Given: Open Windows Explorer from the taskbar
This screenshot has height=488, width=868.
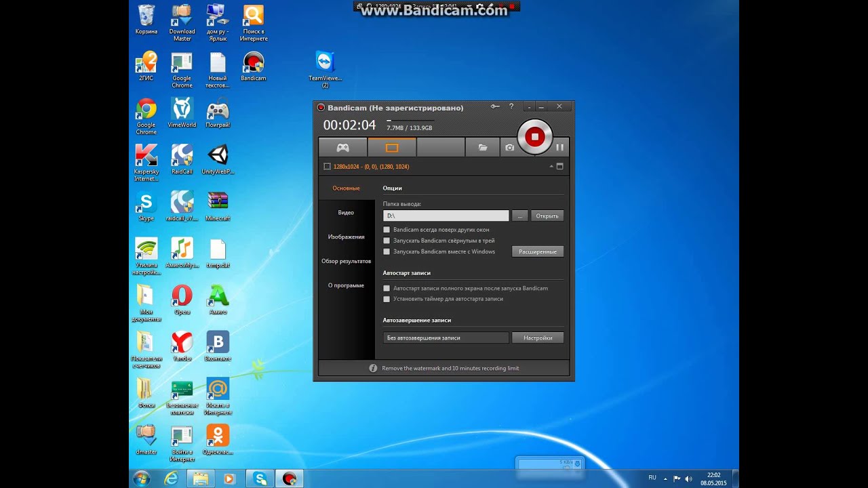Looking at the screenshot, I should [x=201, y=479].
